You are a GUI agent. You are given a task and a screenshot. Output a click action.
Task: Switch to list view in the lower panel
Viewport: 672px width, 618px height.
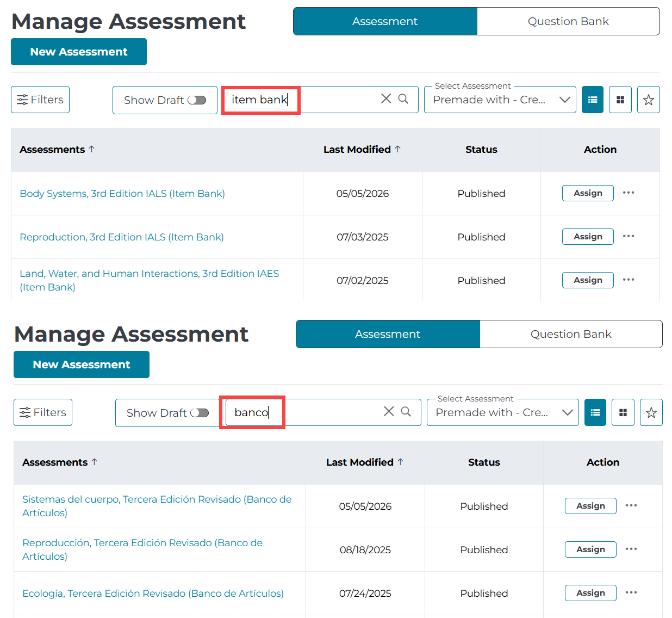point(595,412)
